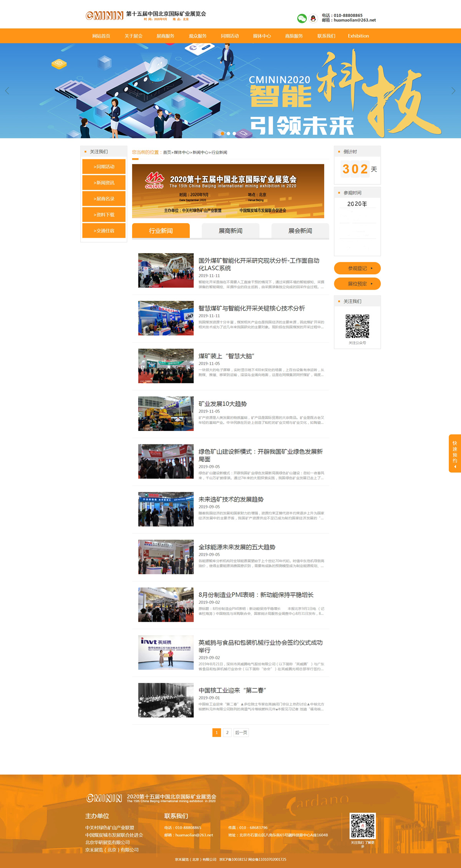Click the footer QR code
Screen dimensions: 461x868
362,825
